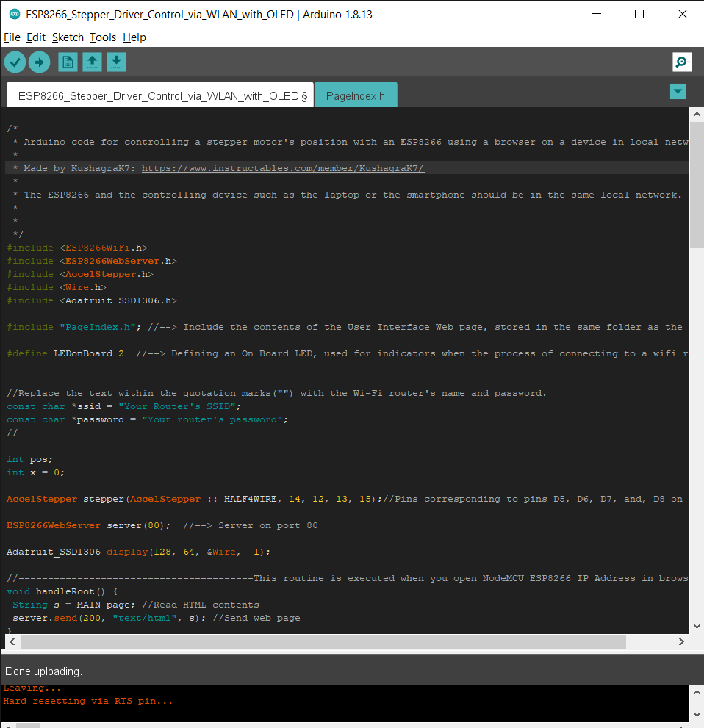The image size is (704, 728).
Task: Click the Adafruit_SSD1306 display declaration
Action: pos(138,552)
